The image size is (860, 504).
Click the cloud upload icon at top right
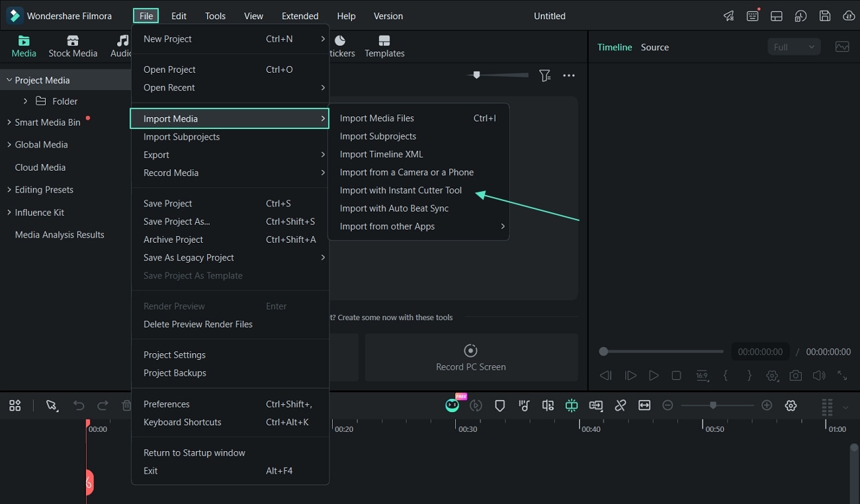[849, 16]
